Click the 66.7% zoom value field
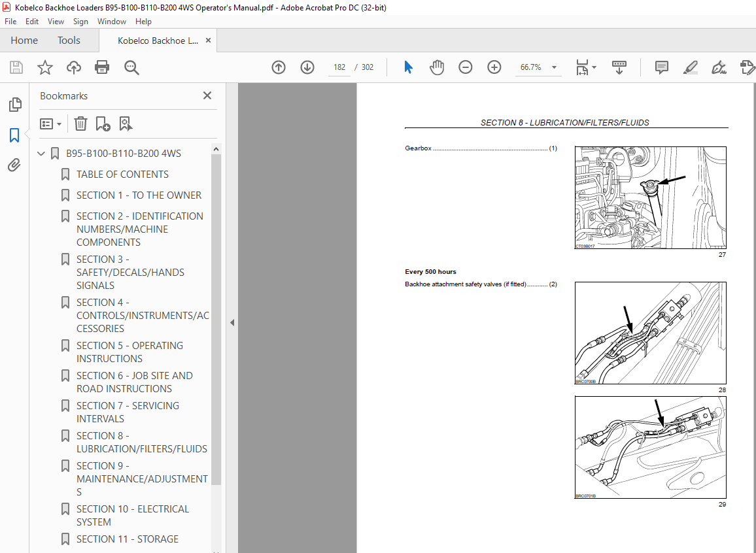Image resolution: width=756 pixels, height=553 pixels. click(531, 67)
